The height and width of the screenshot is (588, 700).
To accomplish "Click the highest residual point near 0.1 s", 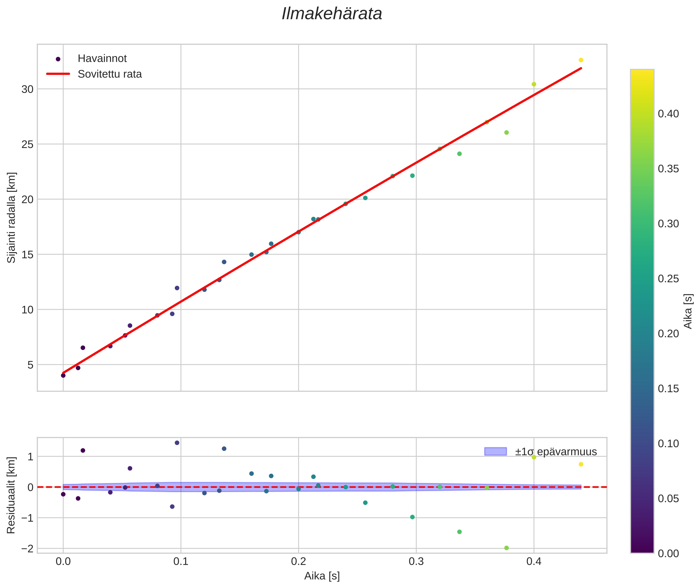I will coord(177,443).
